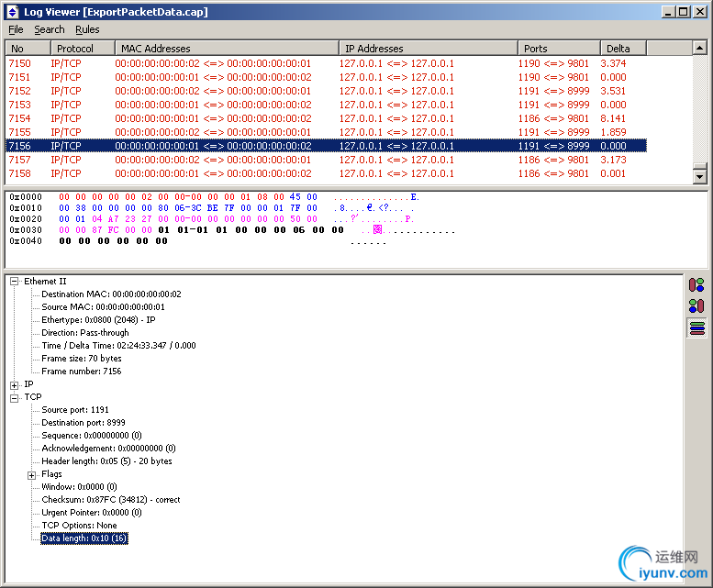Click the packet list scroll down arrow
The width and height of the screenshot is (713, 588).
tap(699, 176)
